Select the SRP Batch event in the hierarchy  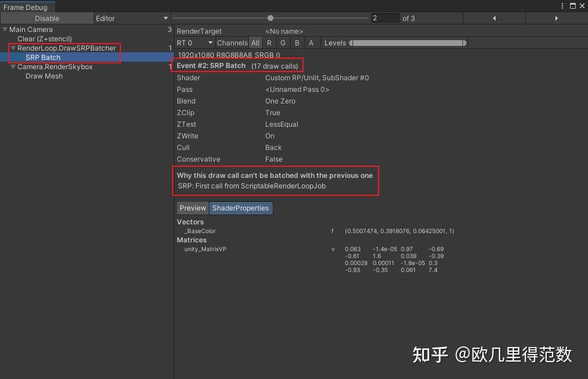pyautogui.click(x=42, y=58)
